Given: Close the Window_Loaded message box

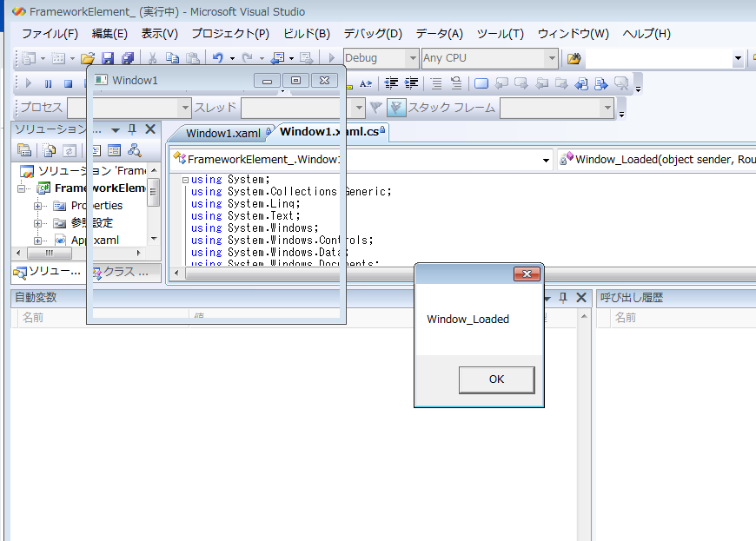Looking at the screenshot, I should [527, 274].
